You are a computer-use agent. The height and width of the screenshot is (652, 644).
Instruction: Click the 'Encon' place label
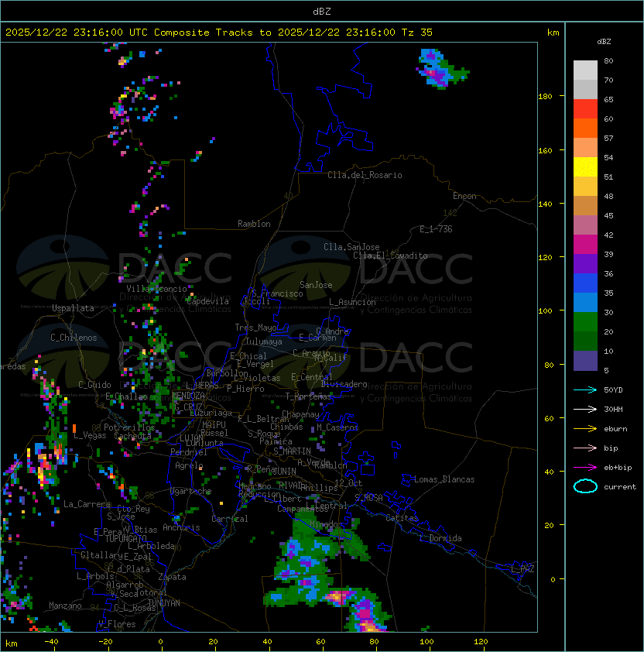464,196
